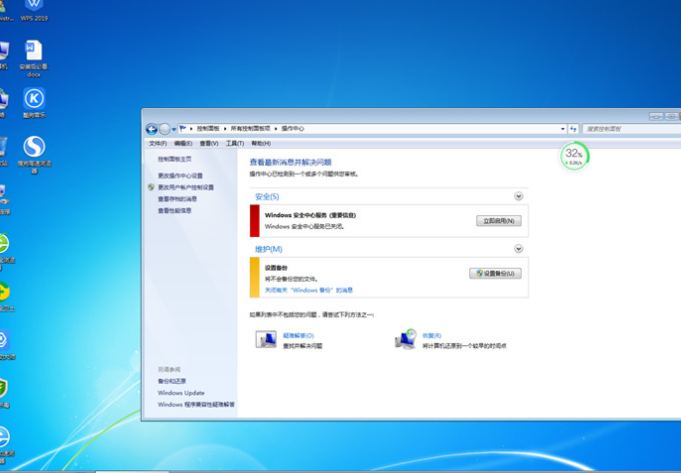The image size is (681, 473).
Task: Open the Internet Explorer desktop icon at bottom left
Action: 4,443
